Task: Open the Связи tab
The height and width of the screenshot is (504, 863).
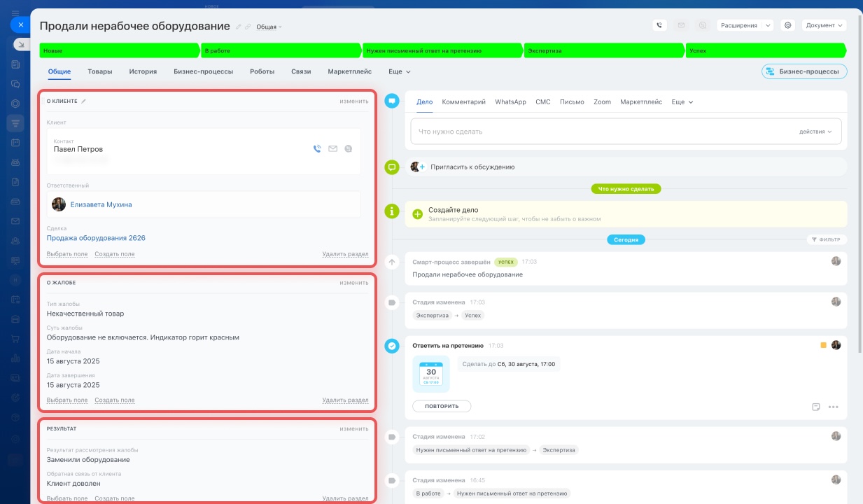Action: 301,71
